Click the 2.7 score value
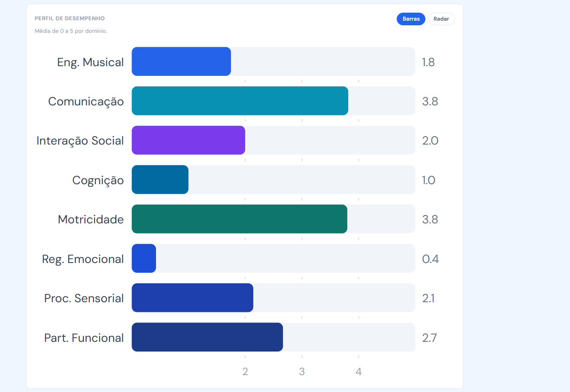Viewport: 570px width, 392px height. pos(430,338)
